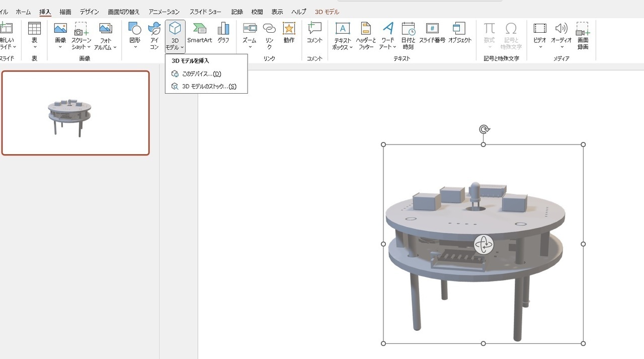Insert a グラフ chart
Viewport: 644px width, 359px height.
coord(223,32)
